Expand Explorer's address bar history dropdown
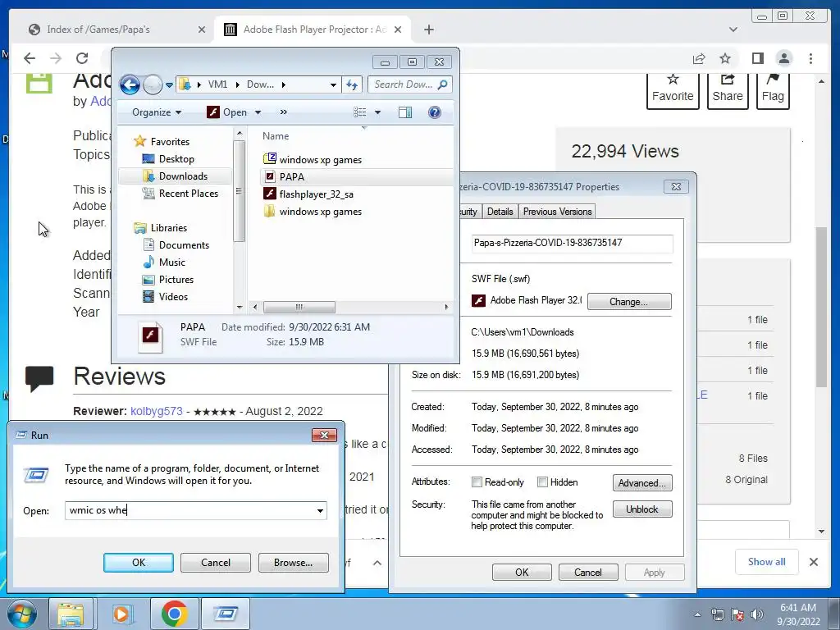Image resolution: width=840 pixels, height=630 pixels. 333,84
